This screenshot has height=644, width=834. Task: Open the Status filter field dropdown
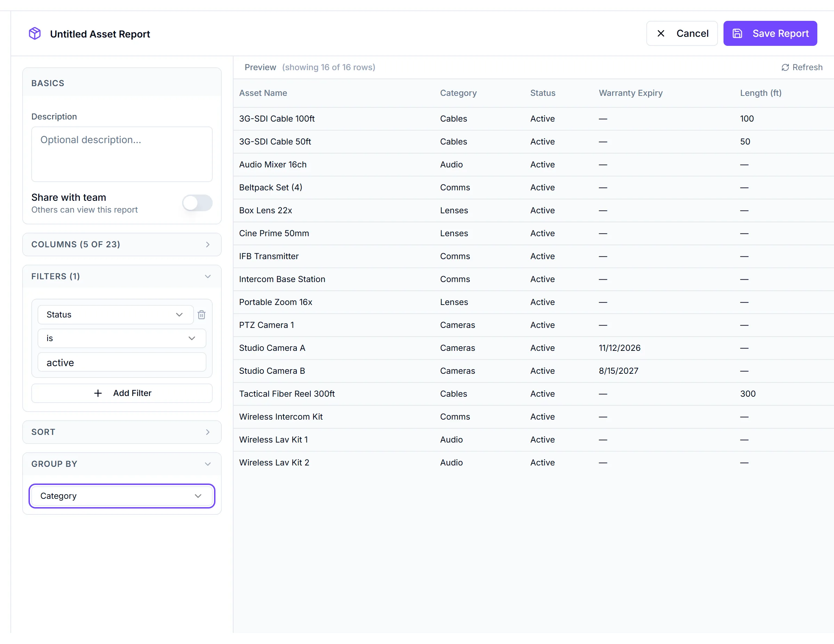point(115,315)
